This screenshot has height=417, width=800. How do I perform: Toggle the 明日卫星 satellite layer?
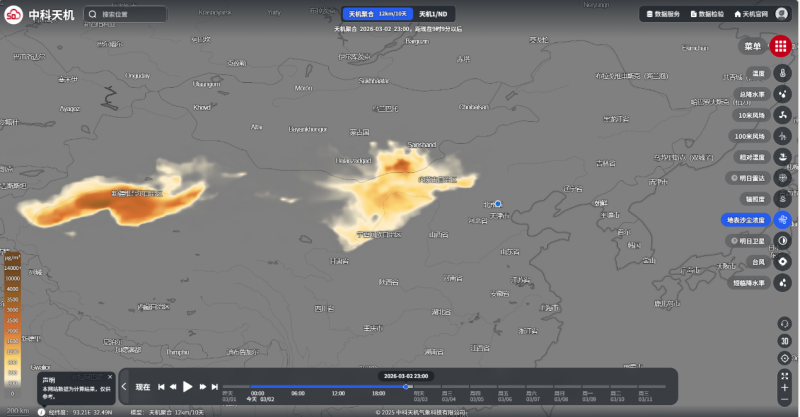782,241
